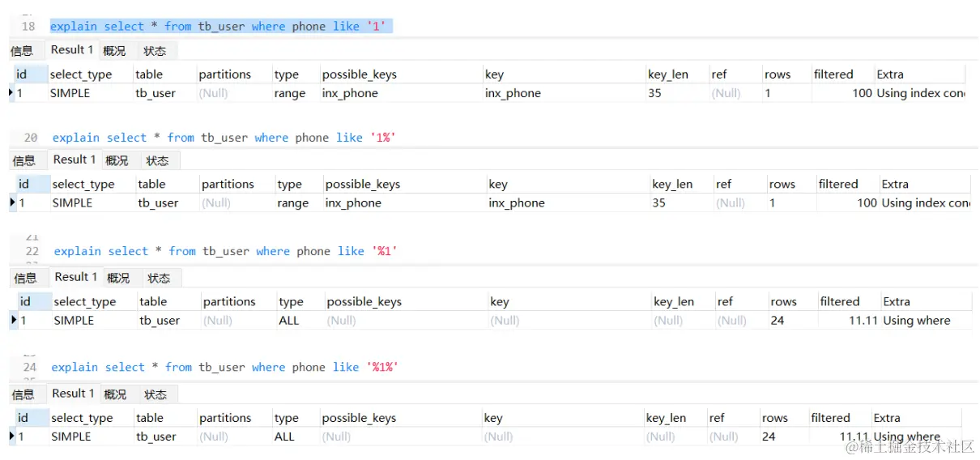Click key_len column header in line 18 result

tap(668, 75)
